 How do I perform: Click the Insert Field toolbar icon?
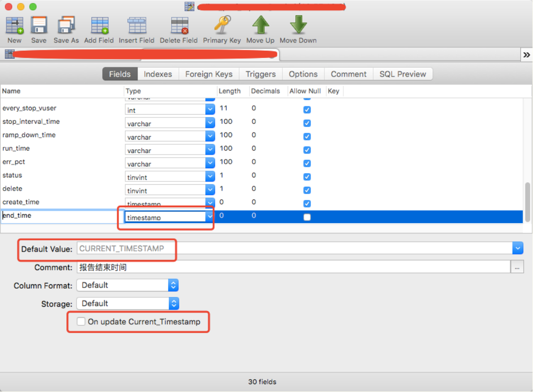[x=137, y=25]
